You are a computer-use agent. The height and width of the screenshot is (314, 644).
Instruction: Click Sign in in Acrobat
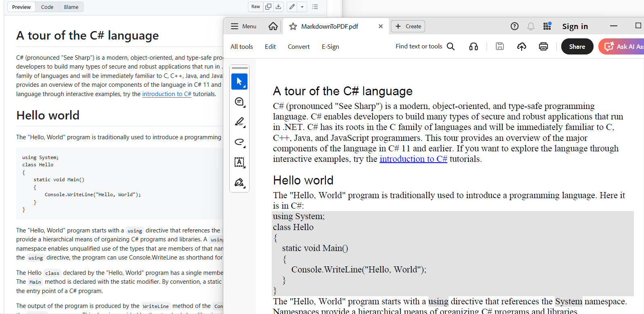point(575,26)
